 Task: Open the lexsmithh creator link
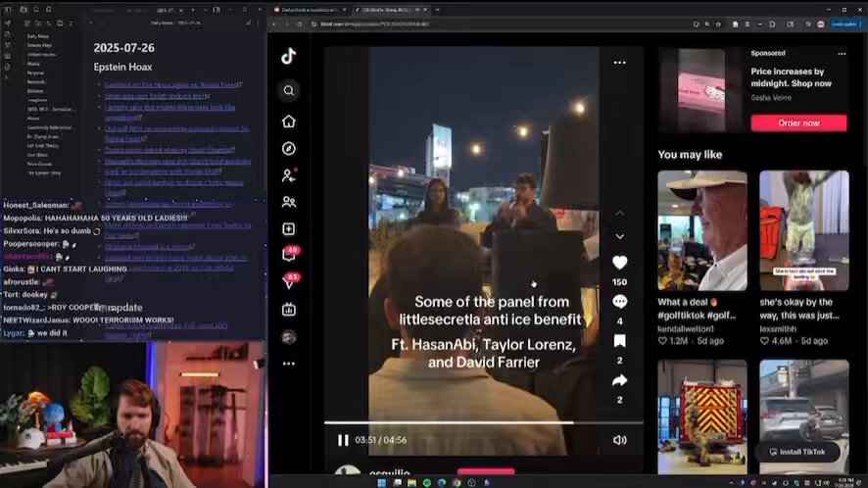click(x=778, y=329)
